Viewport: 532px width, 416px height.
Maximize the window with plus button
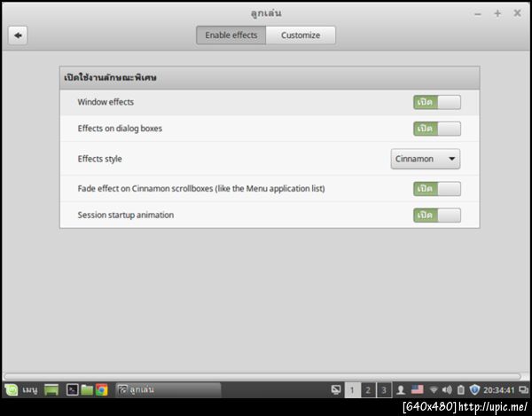[x=497, y=13]
